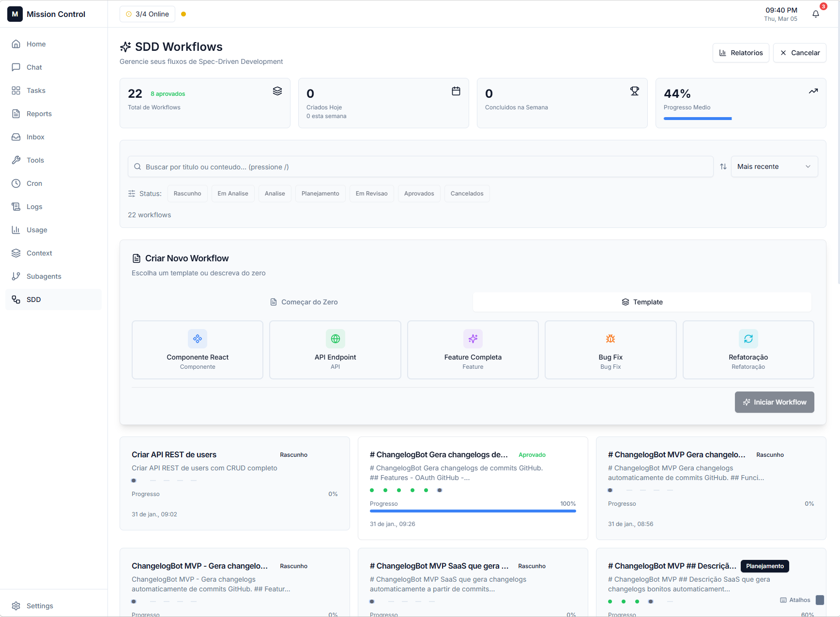Switch to the Logs section

click(34, 206)
